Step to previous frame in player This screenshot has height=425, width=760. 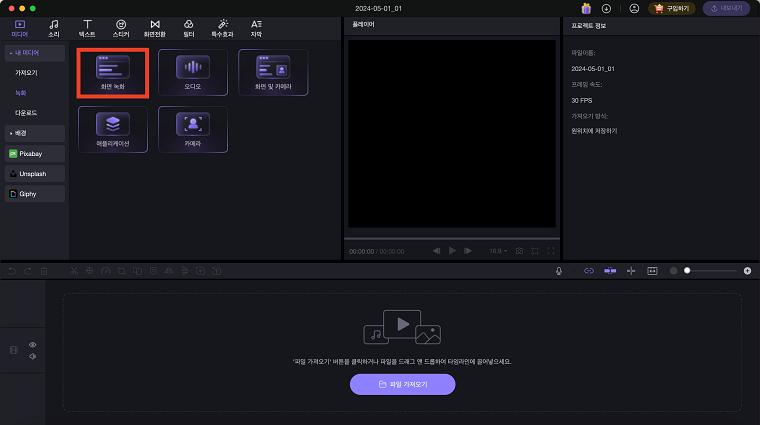(x=437, y=251)
